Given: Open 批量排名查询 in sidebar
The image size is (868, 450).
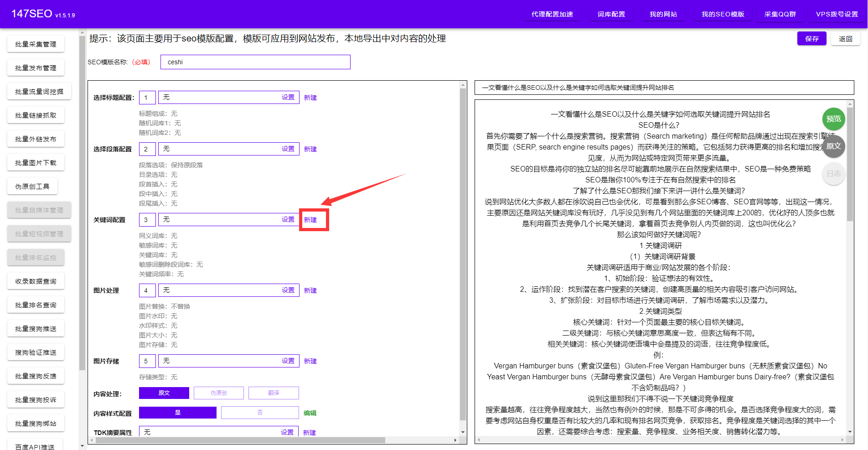Looking at the screenshot, I should [36, 305].
